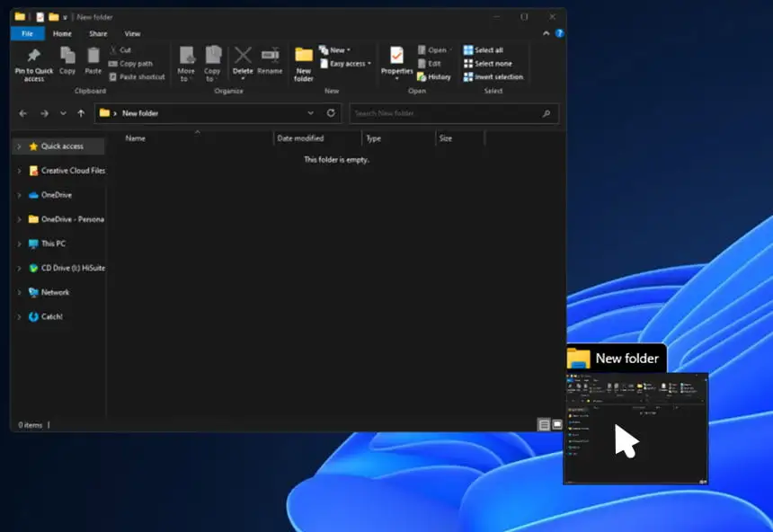Click the Pin to Quick access icon
This screenshot has width=773, height=532.
(x=33, y=58)
